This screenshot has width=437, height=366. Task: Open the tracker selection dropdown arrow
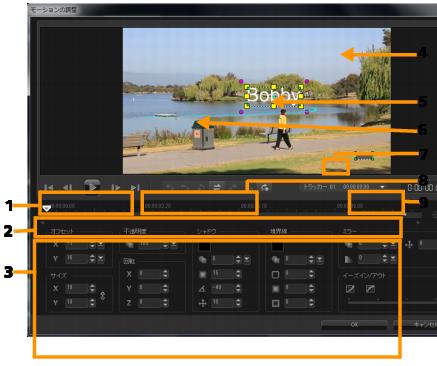click(382, 187)
